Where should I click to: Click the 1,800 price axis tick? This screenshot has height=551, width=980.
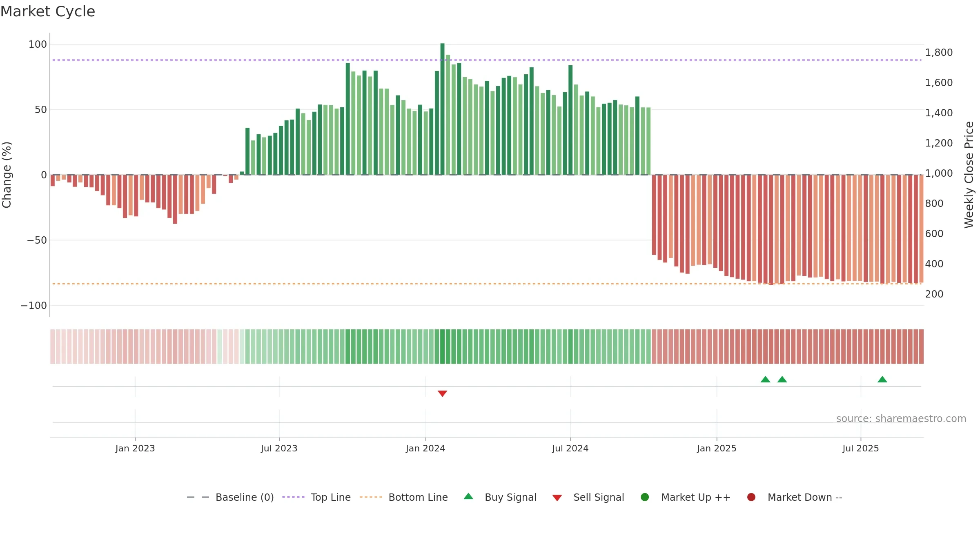939,53
